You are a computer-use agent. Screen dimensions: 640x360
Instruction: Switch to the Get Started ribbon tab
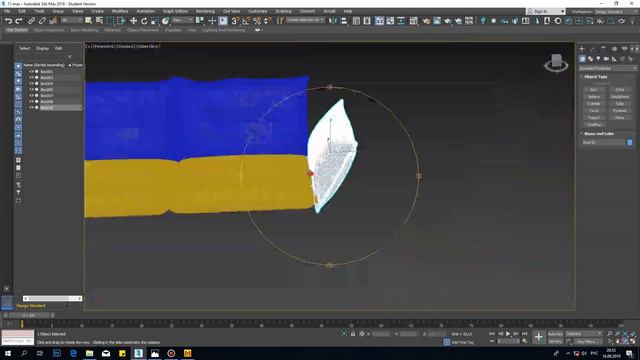click(17, 30)
